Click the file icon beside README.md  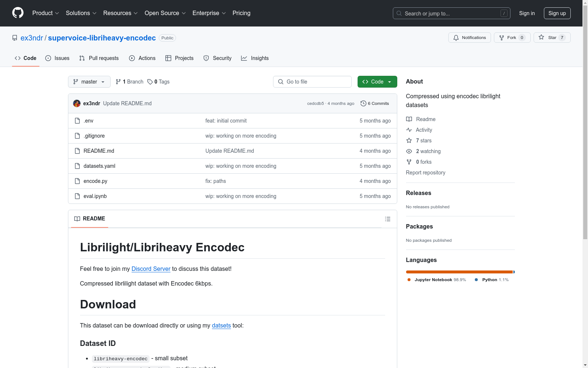(x=77, y=151)
